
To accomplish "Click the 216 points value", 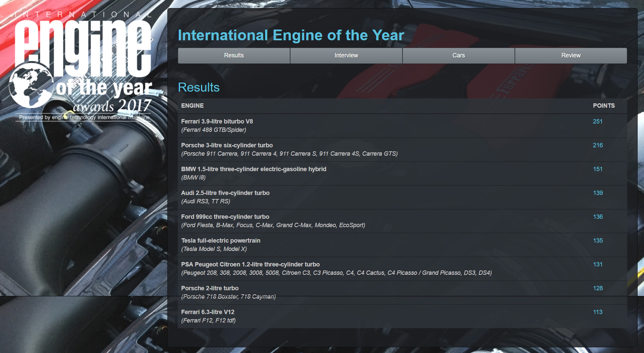I will tap(598, 145).
